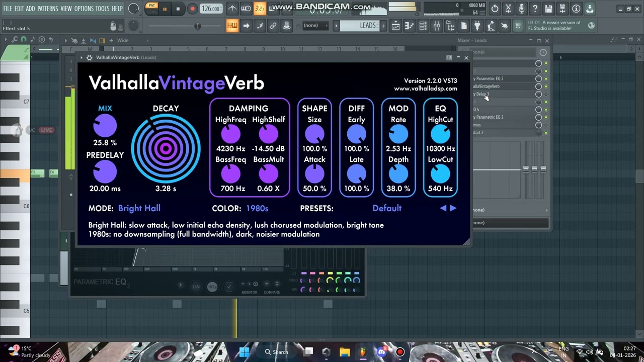Toggle the metronome icon

click(232, 9)
